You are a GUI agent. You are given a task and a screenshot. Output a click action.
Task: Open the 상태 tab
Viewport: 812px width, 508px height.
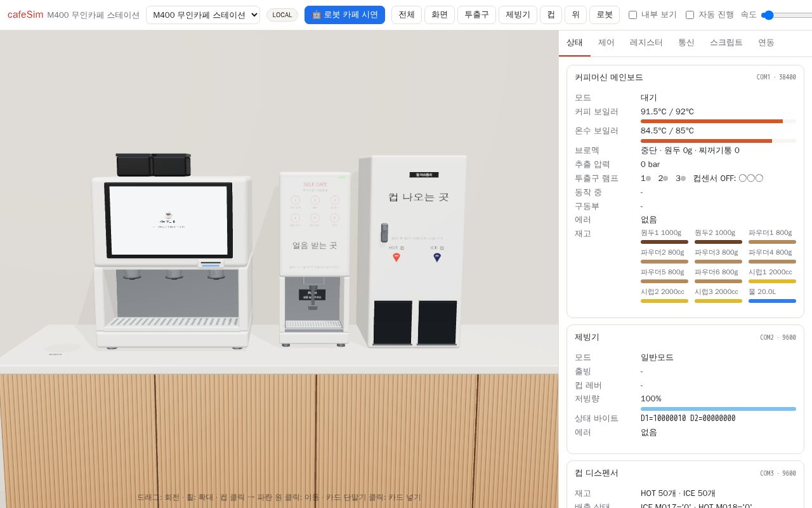pos(575,43)
